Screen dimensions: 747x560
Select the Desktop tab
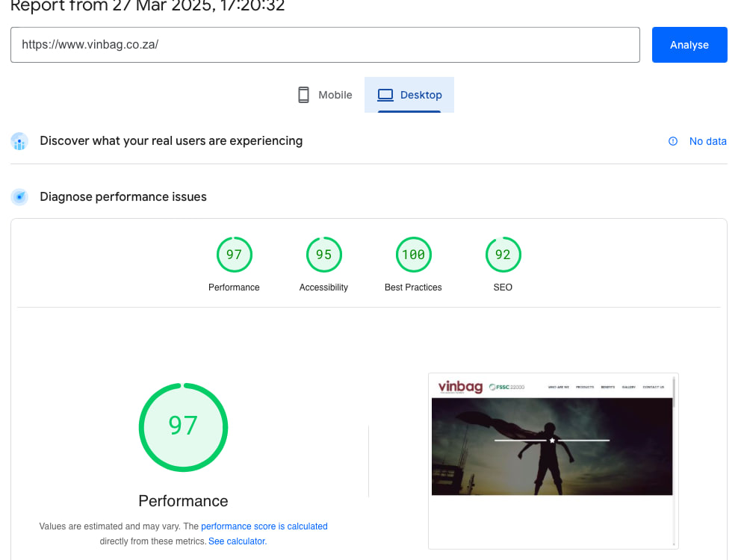click(x=409, y=95)
